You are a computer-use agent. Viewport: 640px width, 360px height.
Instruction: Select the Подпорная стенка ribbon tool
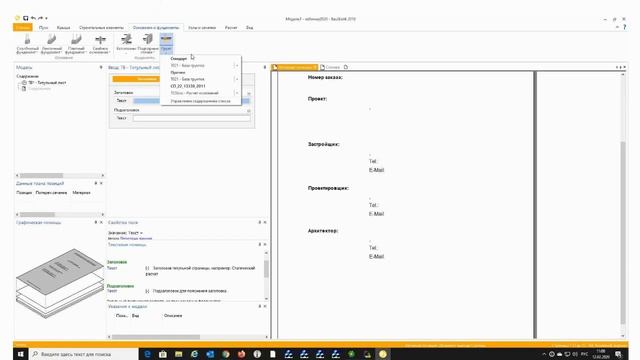147,44
